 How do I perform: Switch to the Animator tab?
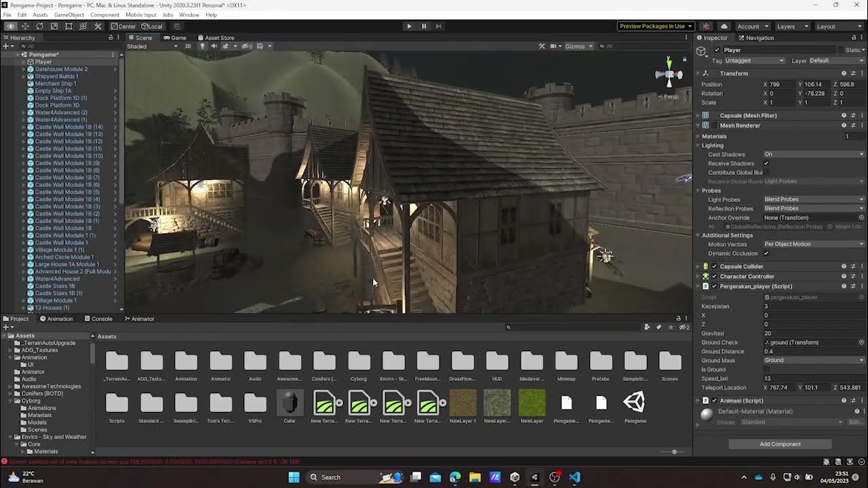click(139, 319)
